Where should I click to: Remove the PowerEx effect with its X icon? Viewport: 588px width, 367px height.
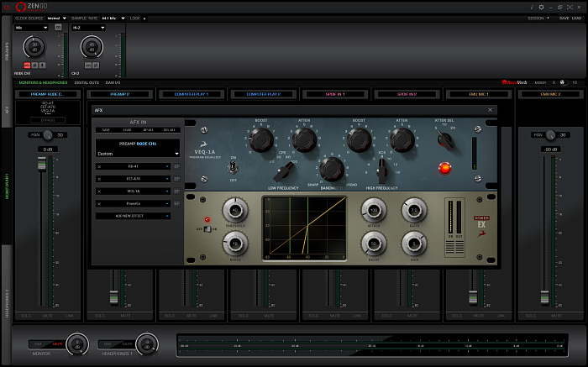99,203
